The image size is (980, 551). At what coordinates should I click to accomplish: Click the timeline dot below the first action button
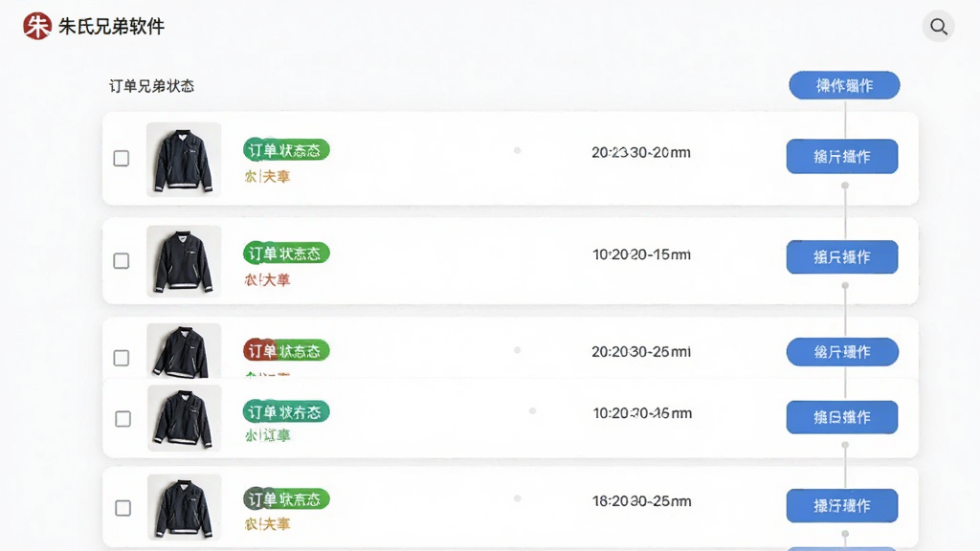pos(845,186)
